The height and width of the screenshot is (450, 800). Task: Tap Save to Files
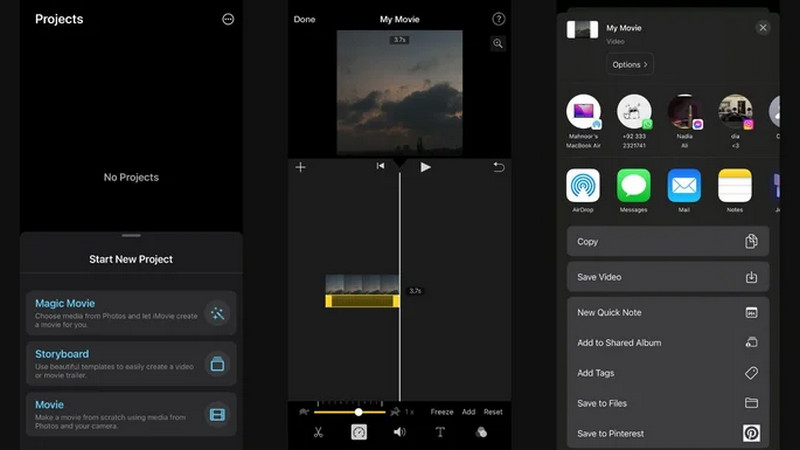tap(668, 403)
